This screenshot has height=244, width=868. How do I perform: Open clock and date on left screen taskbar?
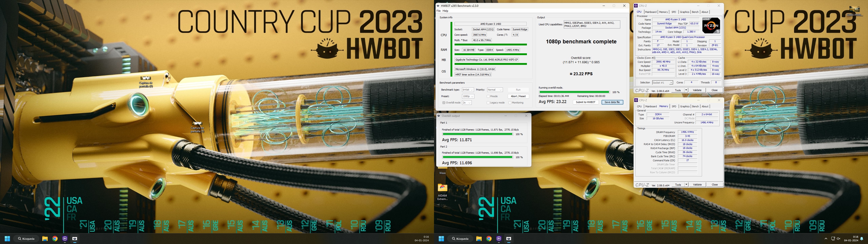(422, 239)
